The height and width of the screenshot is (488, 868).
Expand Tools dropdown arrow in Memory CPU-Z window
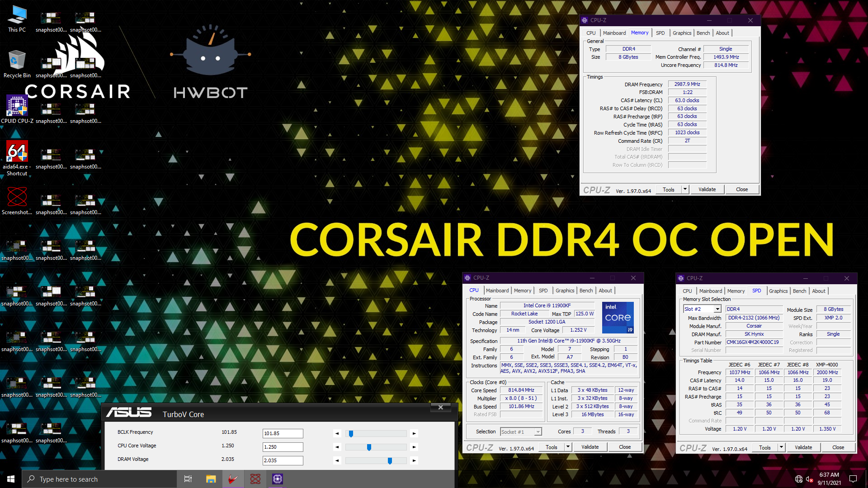coord(685,189)
